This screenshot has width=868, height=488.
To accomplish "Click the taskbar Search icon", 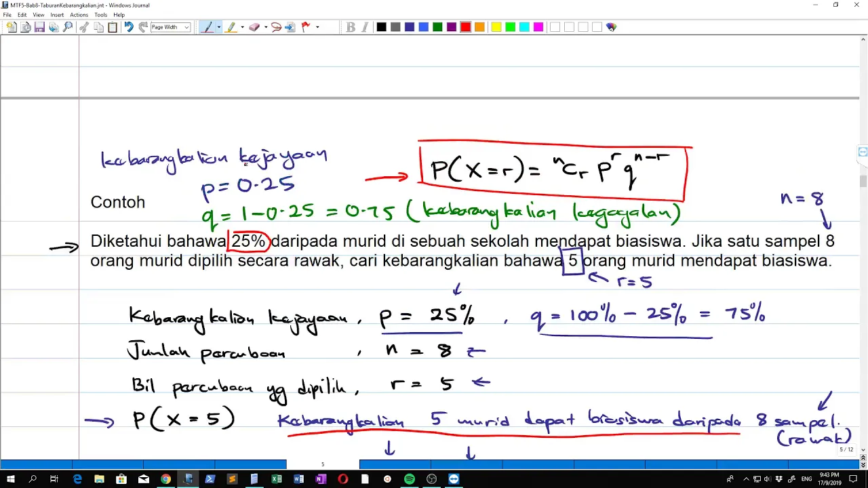I will (33, 479).
